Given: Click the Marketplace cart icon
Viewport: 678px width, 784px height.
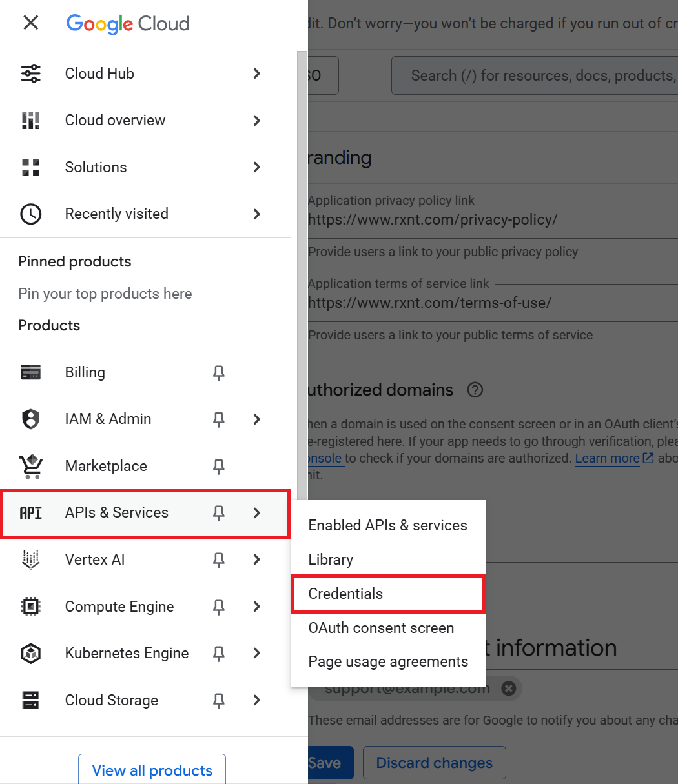Looking at the screenshot, I should [x=31, y=466].
